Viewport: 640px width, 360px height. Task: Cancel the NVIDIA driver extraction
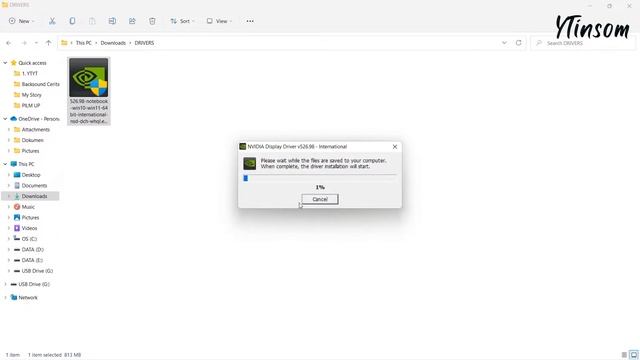[x=320, y=199]
